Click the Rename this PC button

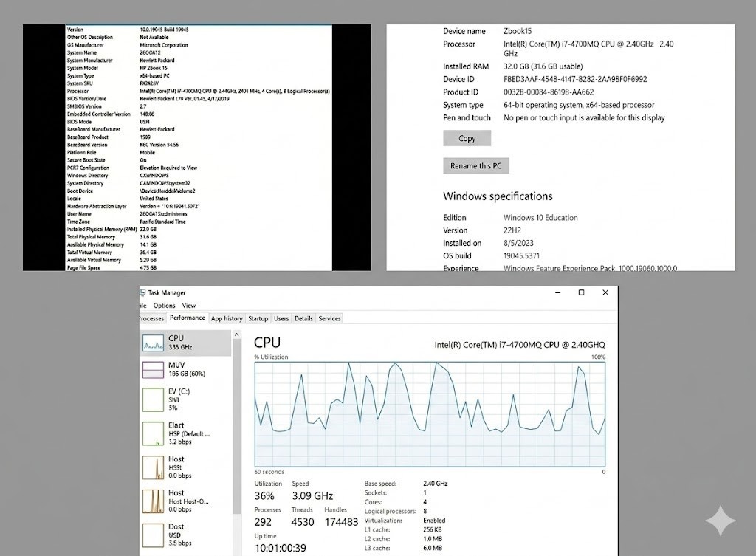click(x=476, y=166)
